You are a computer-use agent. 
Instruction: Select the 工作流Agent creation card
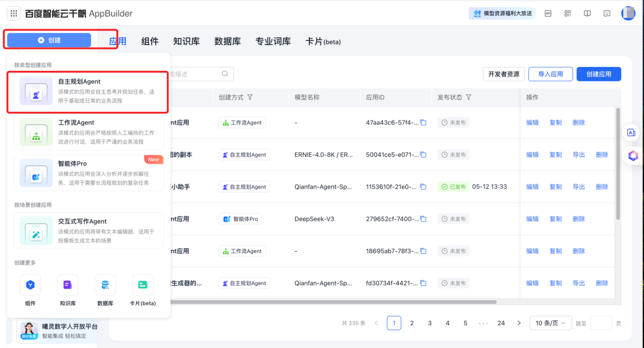click(89, 132)
